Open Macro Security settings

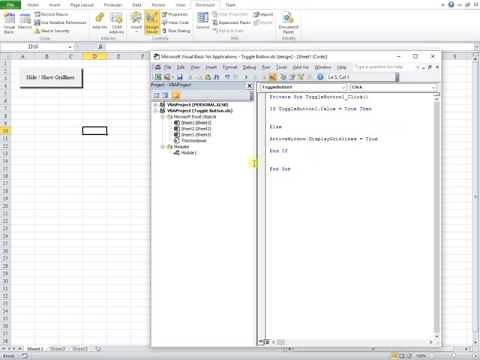pos(52,31)
